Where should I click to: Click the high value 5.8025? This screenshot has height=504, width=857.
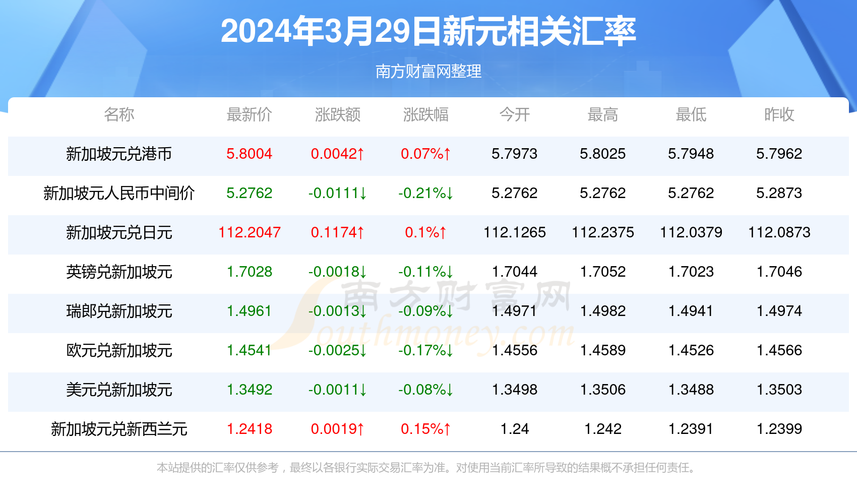(x=603, y=154)
